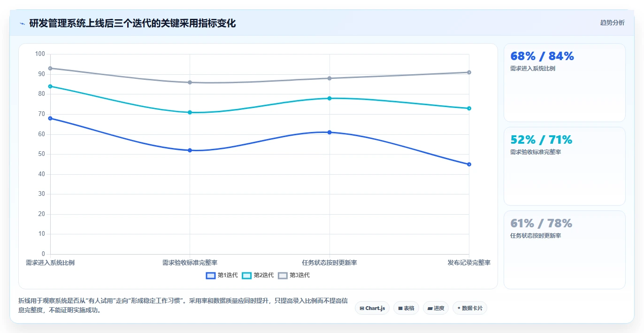
Task: Click the card caption 需求验收标准完整率
Action: point(536,152)
